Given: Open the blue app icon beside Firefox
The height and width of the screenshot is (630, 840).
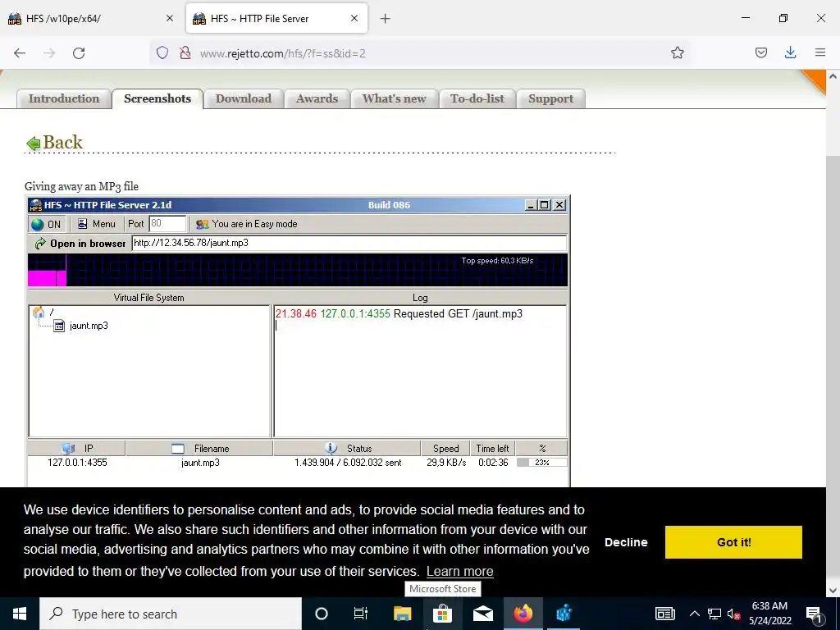Looking at the screenshot, I should point(564,614).
